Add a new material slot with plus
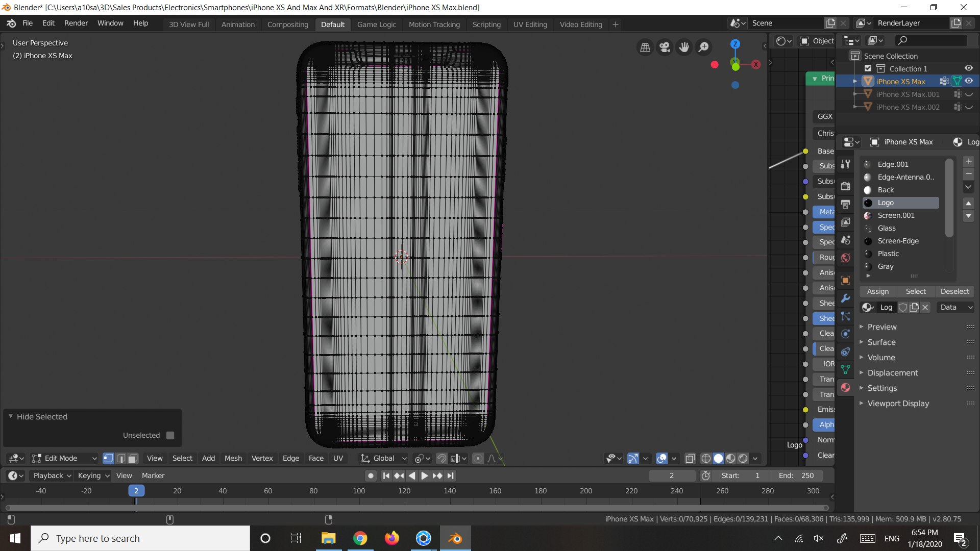 pyautogui.click(x=968, y=161)
